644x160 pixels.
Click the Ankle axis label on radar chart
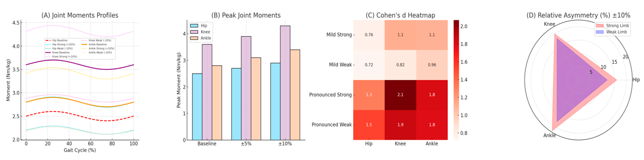tap(549, 135)
